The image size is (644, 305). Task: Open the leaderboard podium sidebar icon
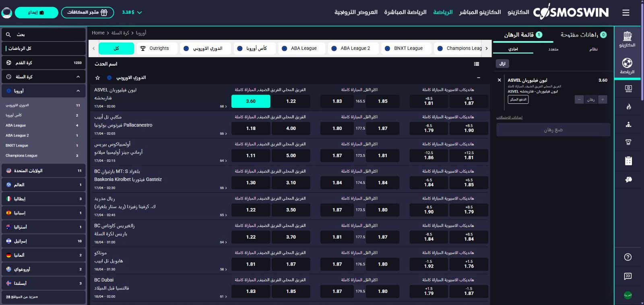(x=628, y=124)
